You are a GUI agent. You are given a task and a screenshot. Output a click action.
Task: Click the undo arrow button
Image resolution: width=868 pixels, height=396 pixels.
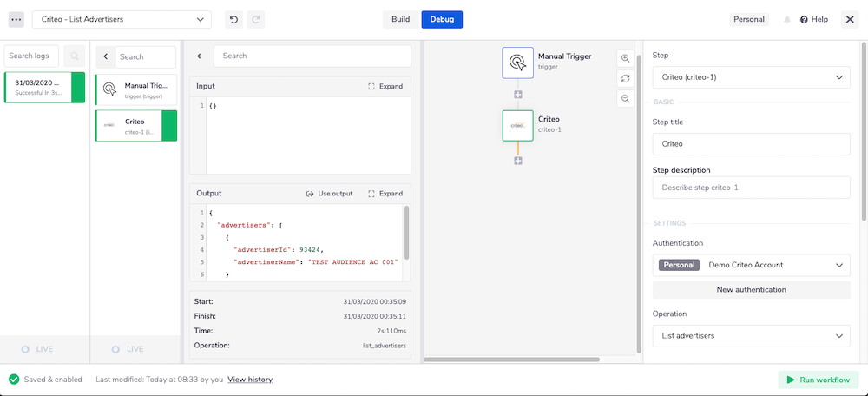pyautogui.click(x=233, y=19)
